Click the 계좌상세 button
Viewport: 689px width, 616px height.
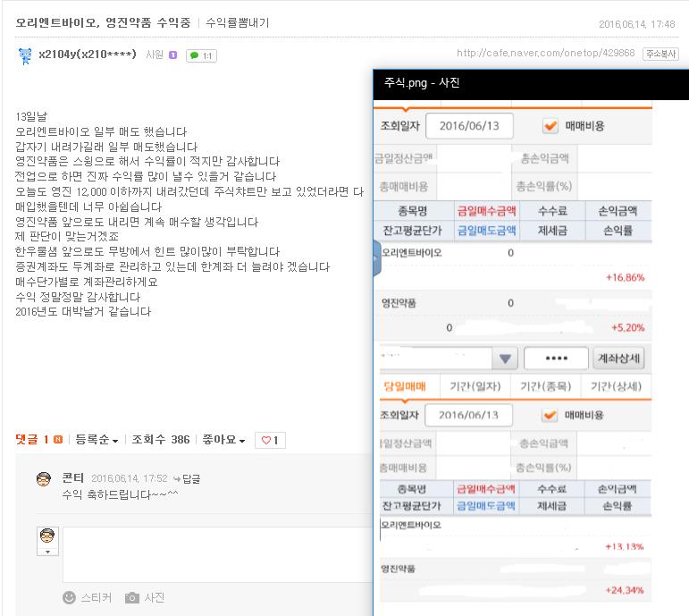click(x=618, y=359)
